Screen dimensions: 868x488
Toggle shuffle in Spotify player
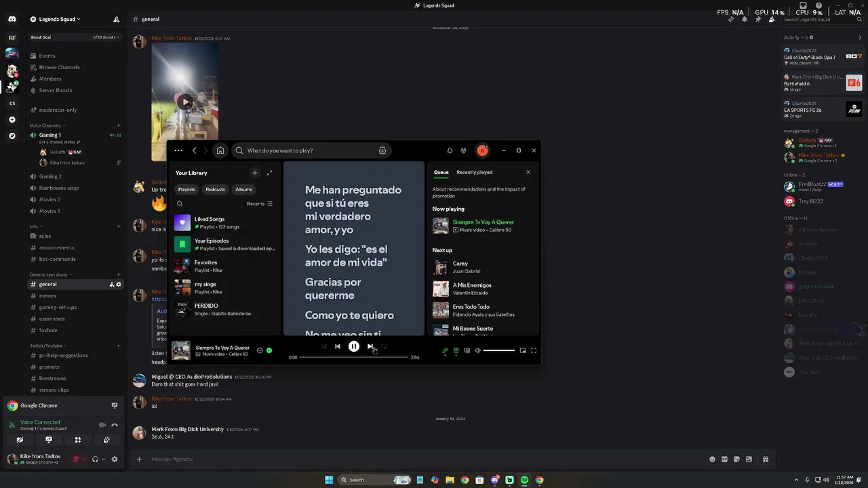click(x=323, y=346)
